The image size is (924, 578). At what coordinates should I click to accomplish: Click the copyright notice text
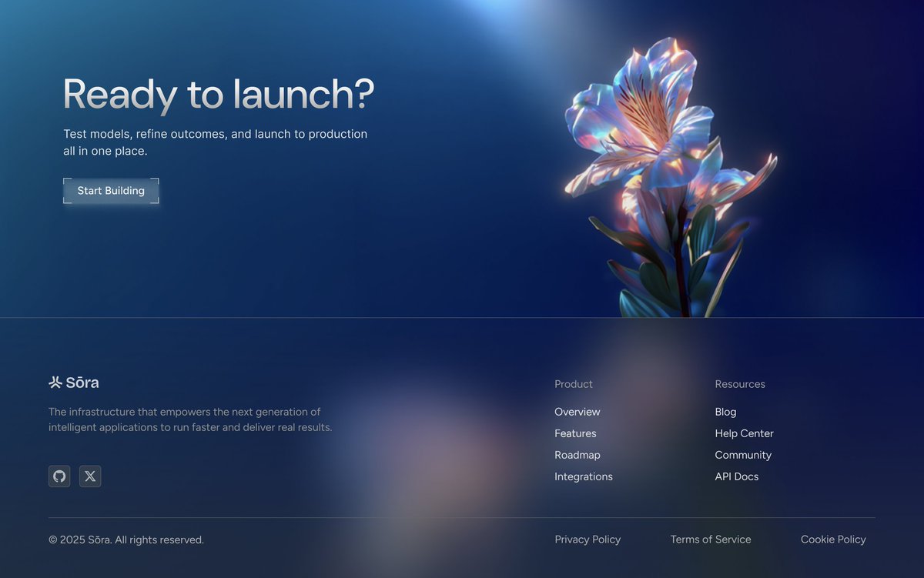(x=127, y=540)
